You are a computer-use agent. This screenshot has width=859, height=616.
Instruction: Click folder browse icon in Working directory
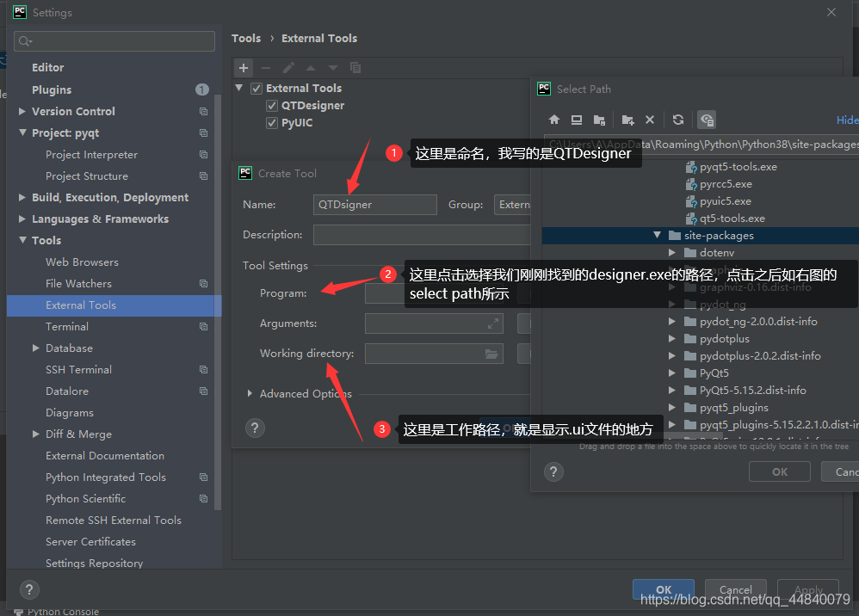pyautogui.click(x=491, y=354)
